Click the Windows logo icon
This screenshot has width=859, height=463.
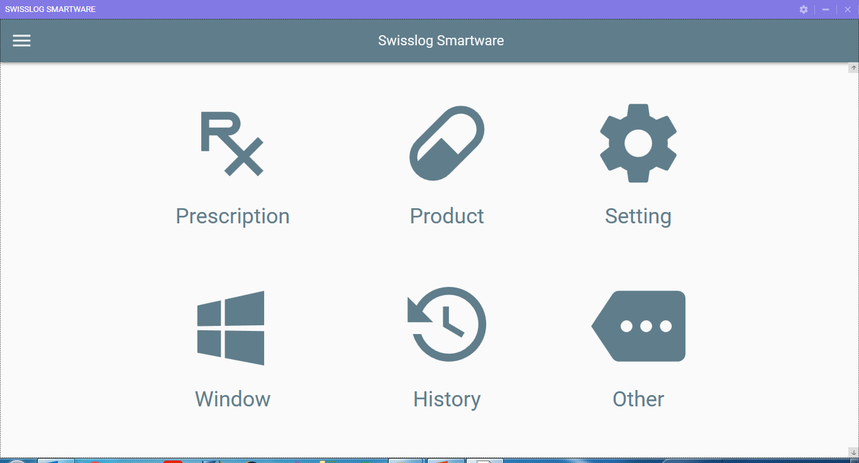pos(231,328)
